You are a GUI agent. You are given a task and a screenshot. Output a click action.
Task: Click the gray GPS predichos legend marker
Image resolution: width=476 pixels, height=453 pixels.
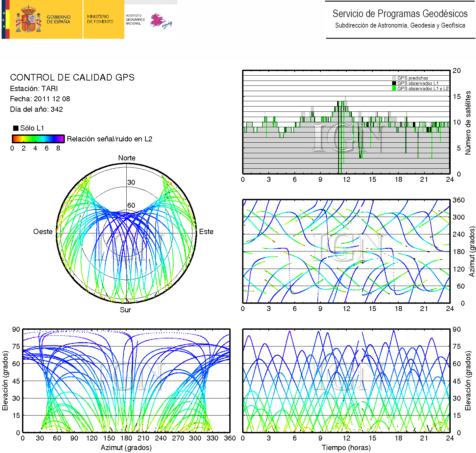coord(394,78)
